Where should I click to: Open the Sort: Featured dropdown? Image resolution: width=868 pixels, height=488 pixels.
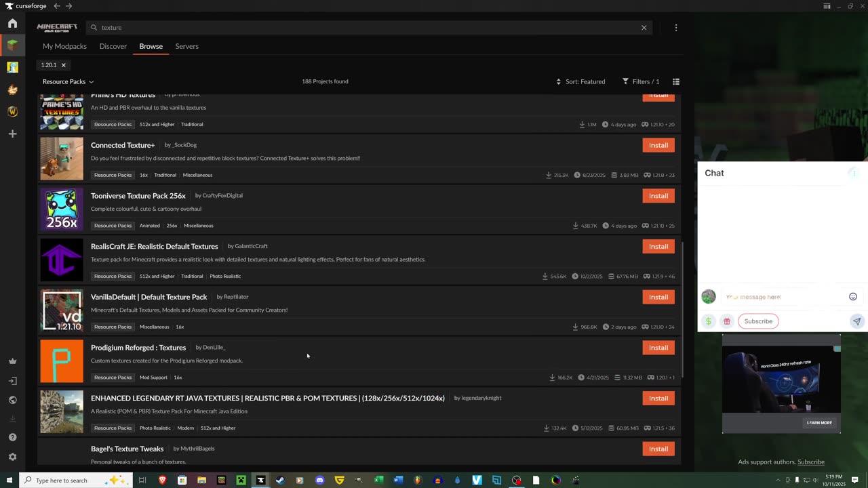(x=580, y=81)
